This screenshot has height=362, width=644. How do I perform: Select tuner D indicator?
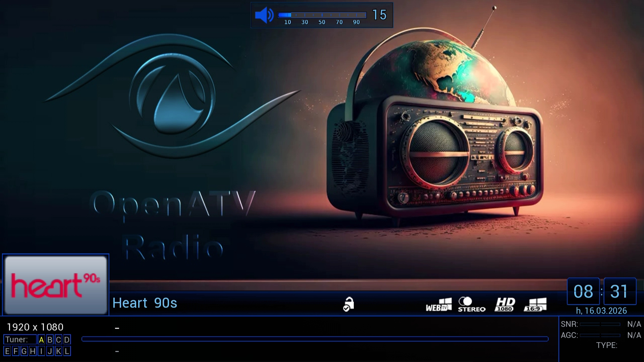[67, 340]
